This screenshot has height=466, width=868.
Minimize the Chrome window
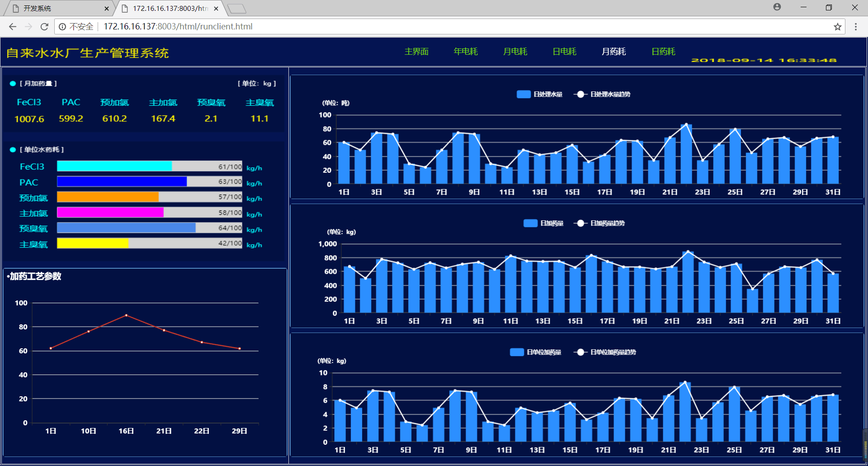point(803,7)
